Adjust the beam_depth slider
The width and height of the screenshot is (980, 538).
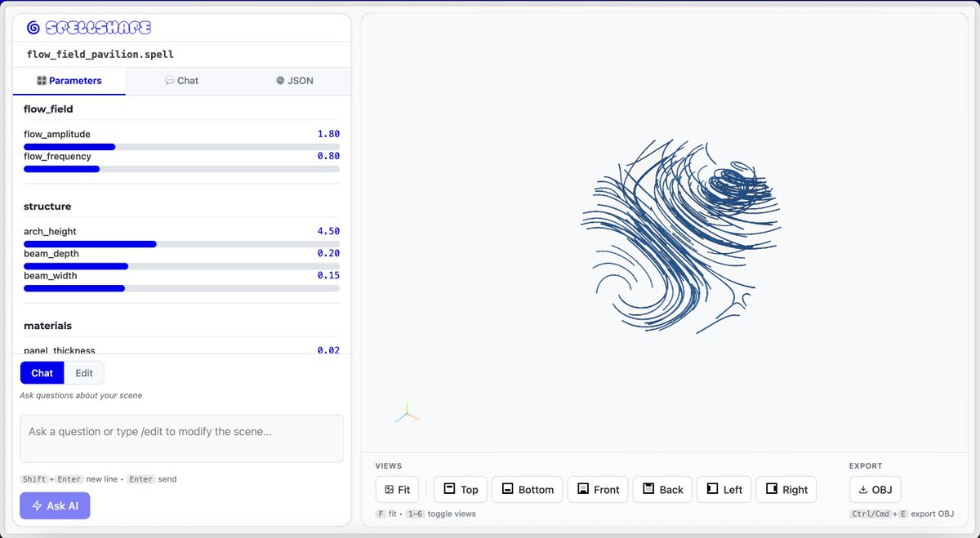coord(181,266)
